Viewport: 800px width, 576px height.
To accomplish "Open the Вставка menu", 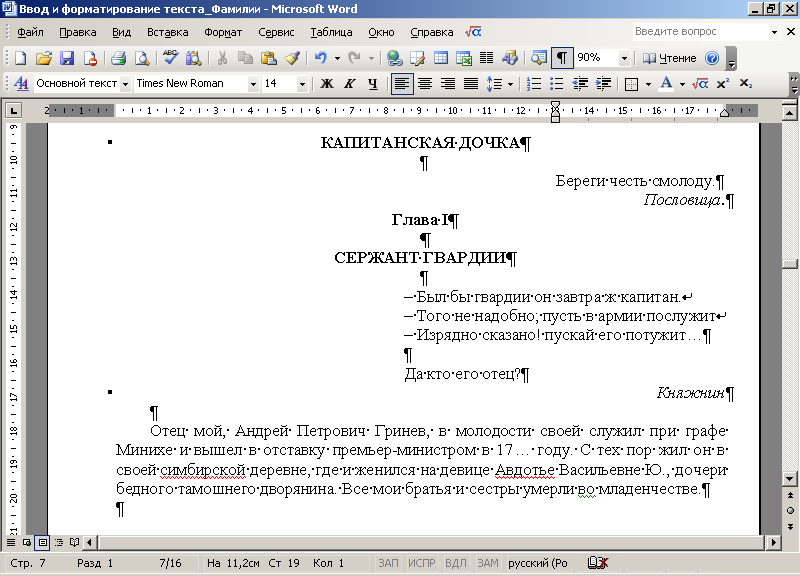I will point(167,32).
